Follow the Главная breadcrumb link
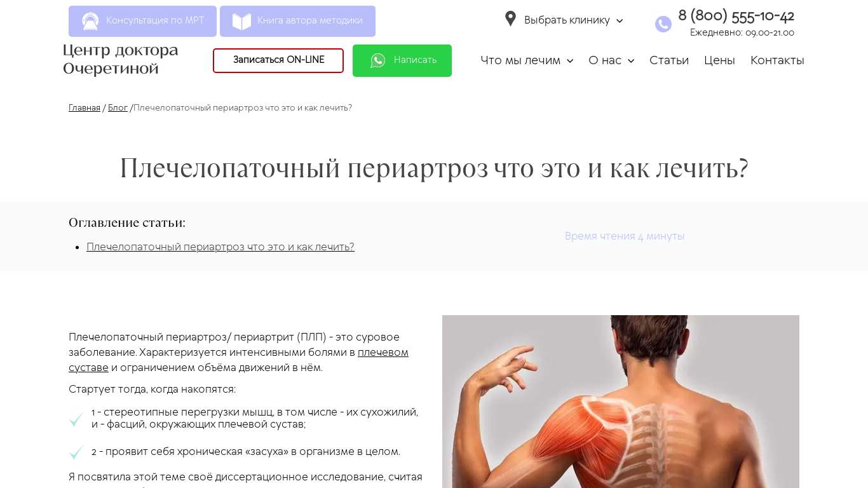The width and height of the screenshot is (868, 488). click(x=85, y=108)
